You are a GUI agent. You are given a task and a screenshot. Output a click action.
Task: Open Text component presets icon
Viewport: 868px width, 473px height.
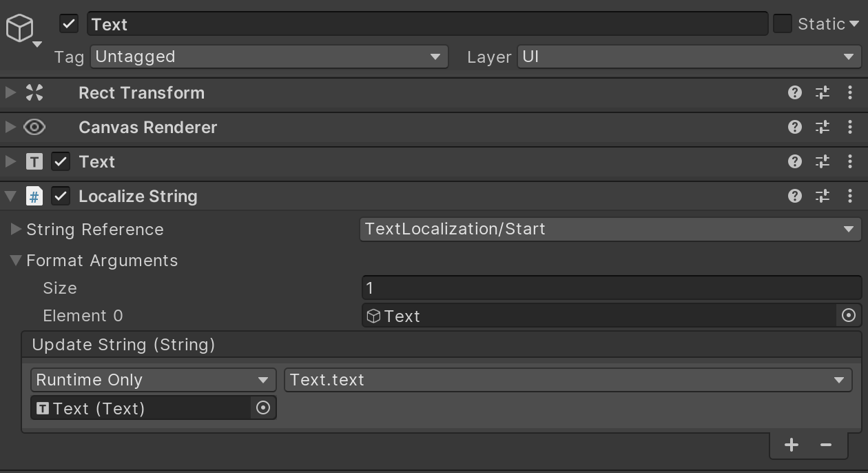823,161
